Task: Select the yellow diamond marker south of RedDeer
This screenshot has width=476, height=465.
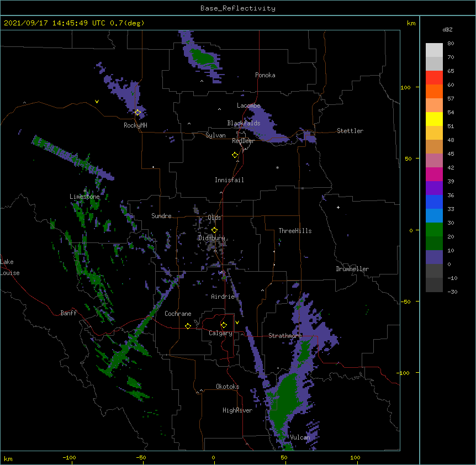Action: click(x=235, y=155)
